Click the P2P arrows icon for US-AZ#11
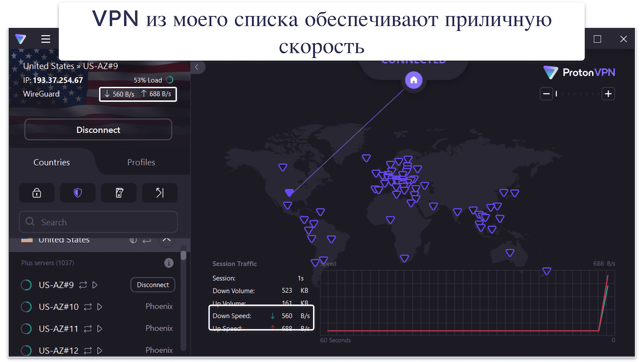644x362 pixels. click(x=87, y=328)
